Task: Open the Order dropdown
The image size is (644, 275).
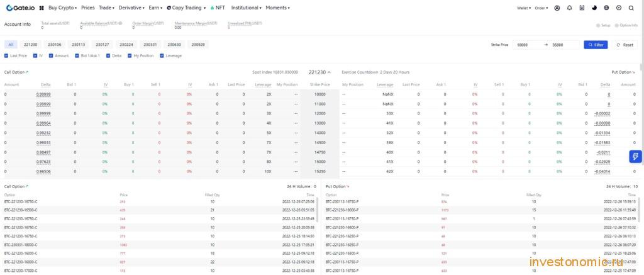Action: [541, 8]
